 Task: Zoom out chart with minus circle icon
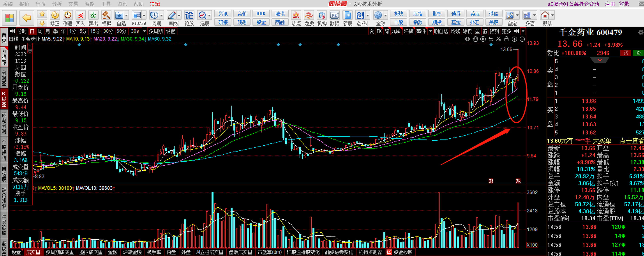click(522, 39)
